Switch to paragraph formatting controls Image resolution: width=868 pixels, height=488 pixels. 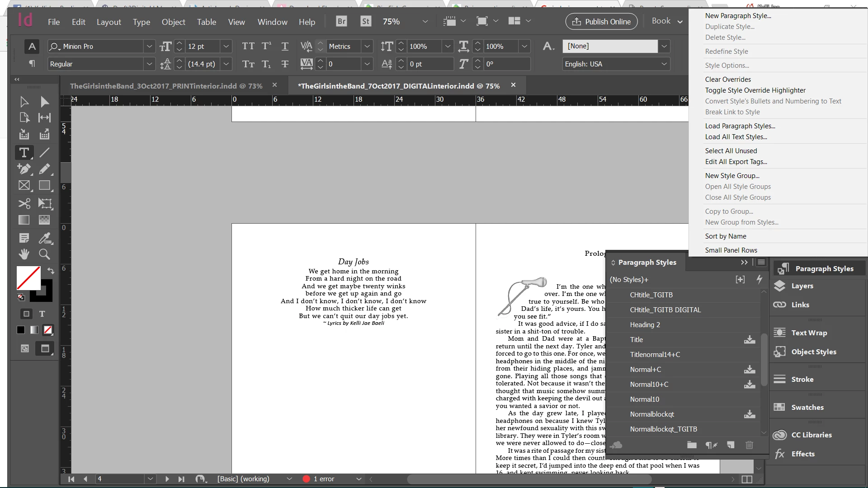coord(32,64)
